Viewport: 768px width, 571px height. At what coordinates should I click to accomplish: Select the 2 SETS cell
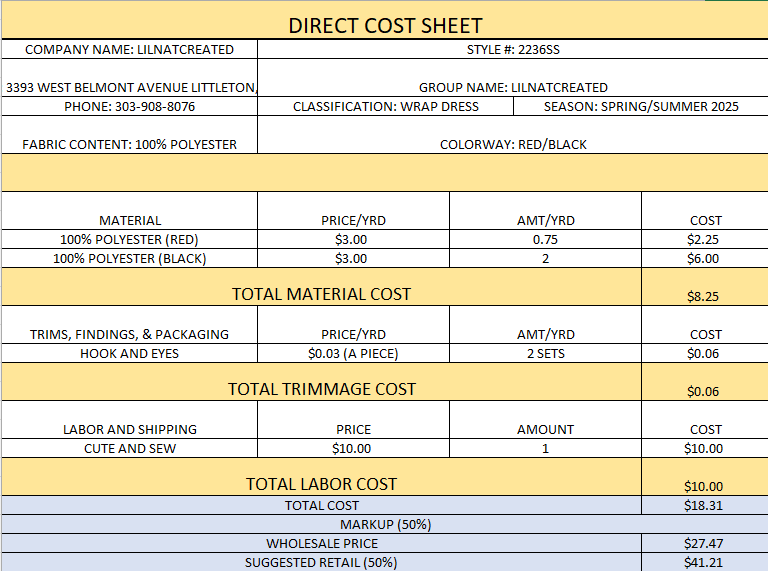tap(545, 353)
